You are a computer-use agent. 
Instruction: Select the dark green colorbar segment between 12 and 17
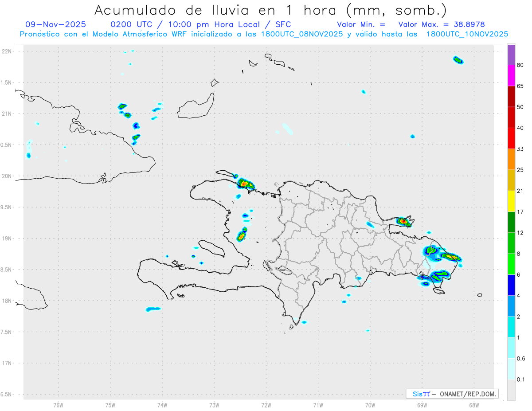coord(511,222)
